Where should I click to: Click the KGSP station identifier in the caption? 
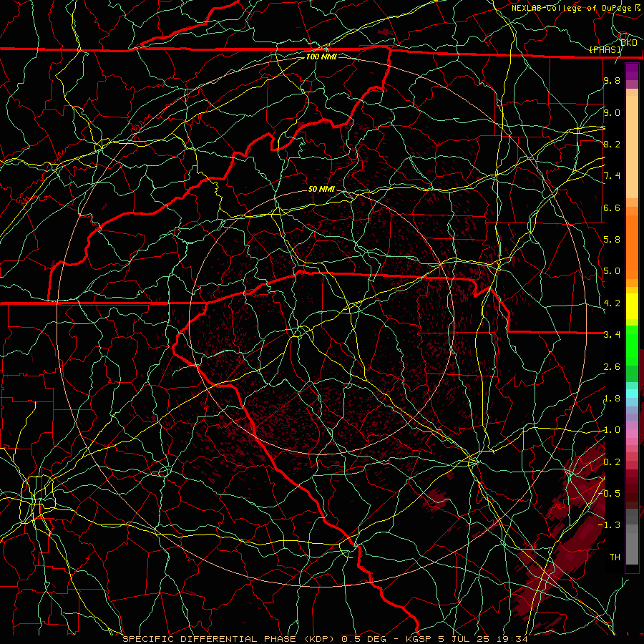[x=419, y=639]
